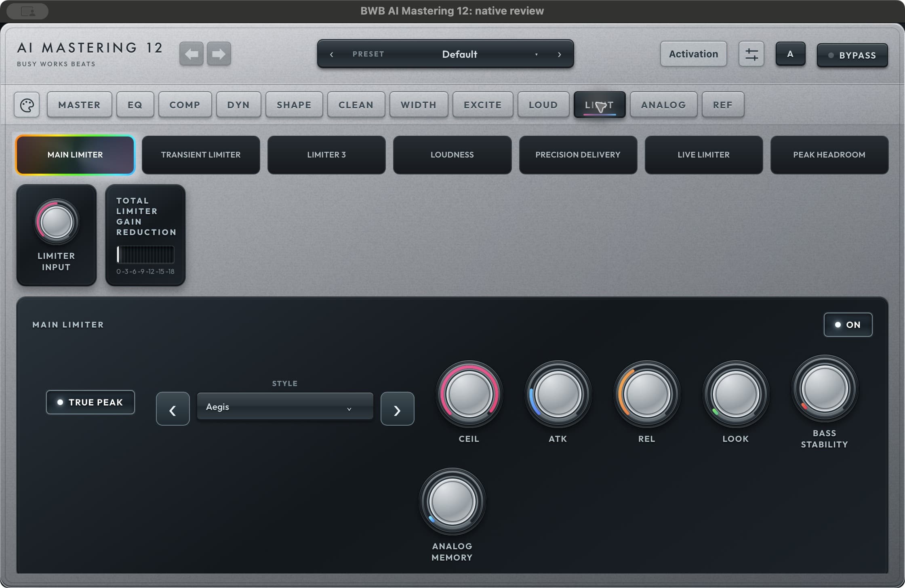Open the WIDTH tab
Image resolution: width=905 pixels, height=588 pixels.
[x=419, y=105]
